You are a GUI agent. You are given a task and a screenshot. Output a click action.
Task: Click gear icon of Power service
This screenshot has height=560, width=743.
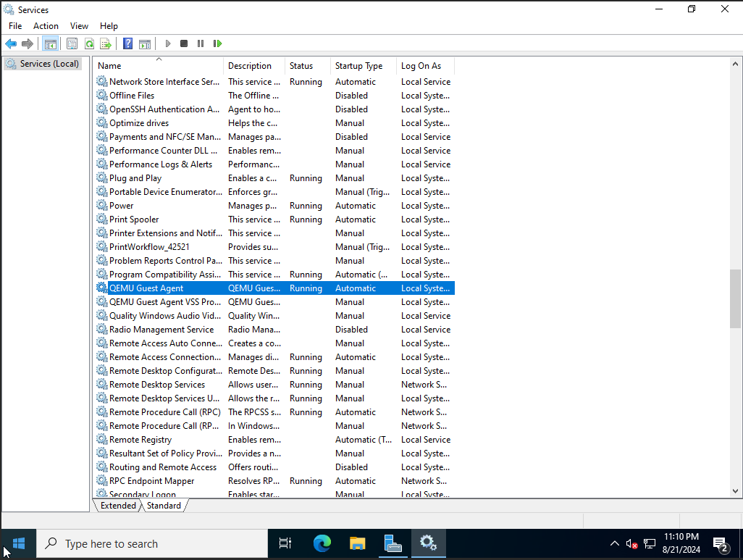click(x=102, y=205)
